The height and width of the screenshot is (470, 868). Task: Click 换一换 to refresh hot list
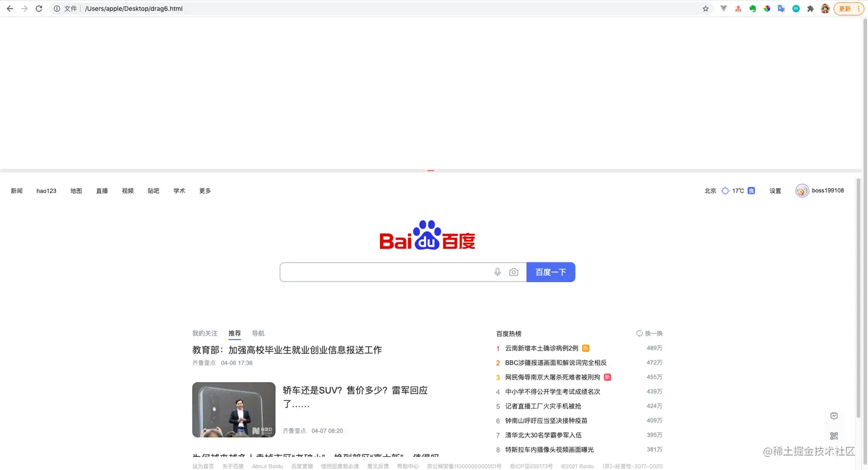654,333
